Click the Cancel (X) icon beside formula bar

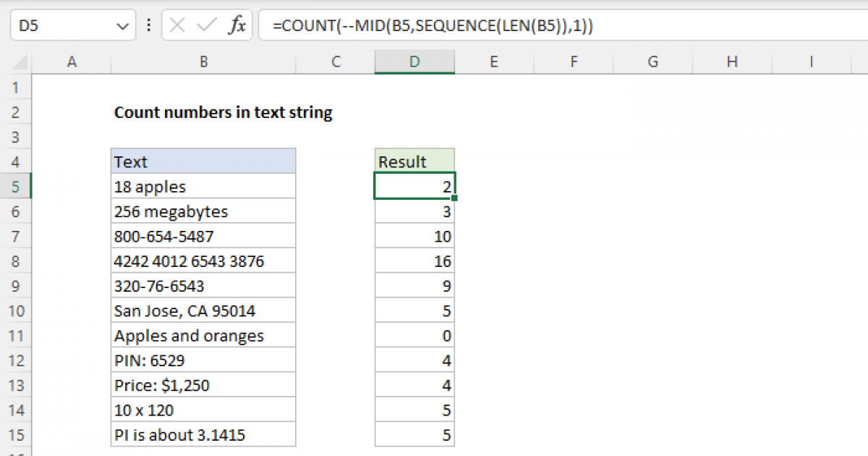(176, 24)
